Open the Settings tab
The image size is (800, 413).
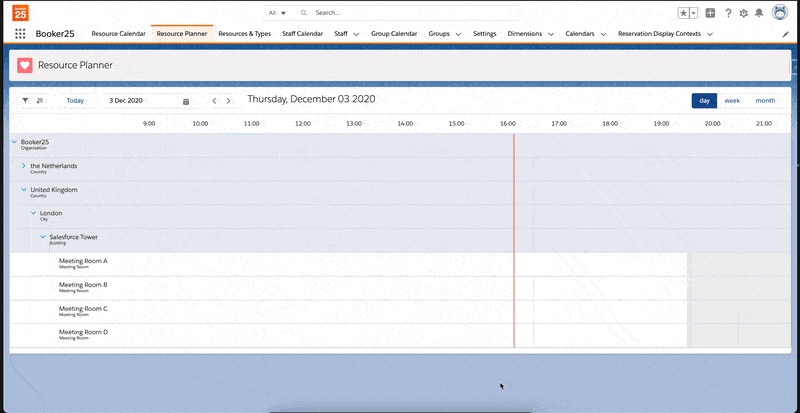tap(484, 33)
